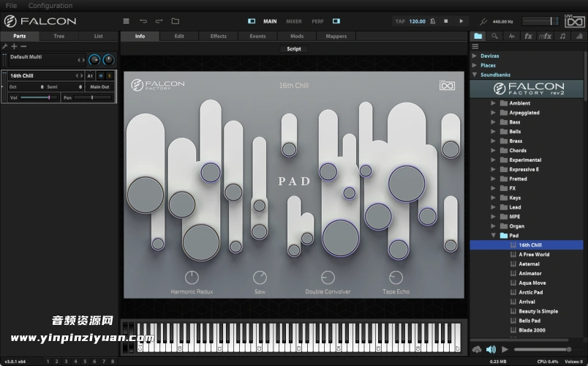
Task: Open the fx browser tab
Action: tap(528, 36)
